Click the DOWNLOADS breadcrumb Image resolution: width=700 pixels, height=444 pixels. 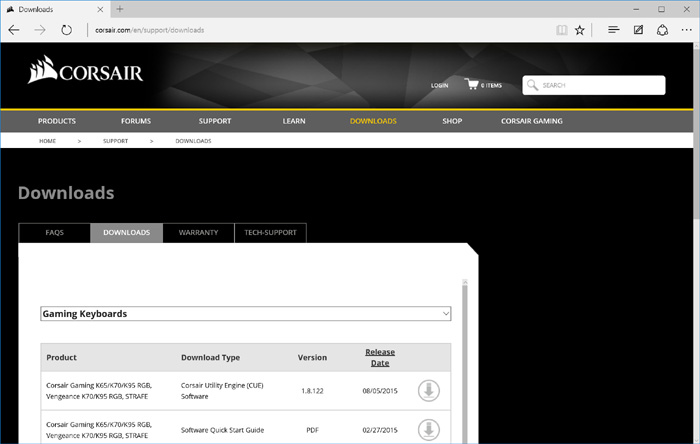pos(193,141)
